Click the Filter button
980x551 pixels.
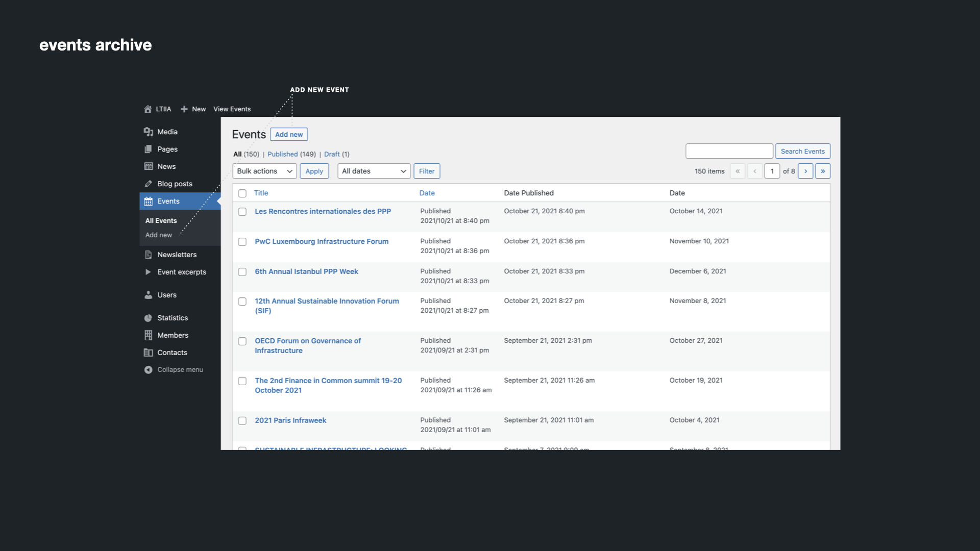point(427,171)
